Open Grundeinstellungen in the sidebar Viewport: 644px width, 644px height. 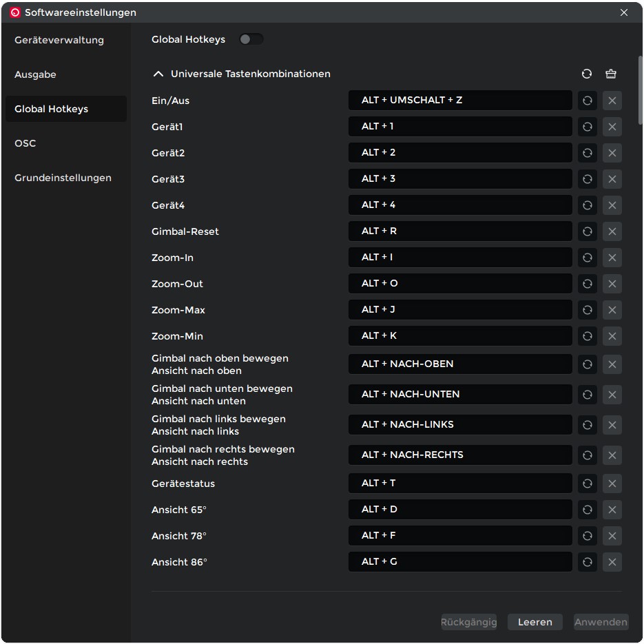tap(63, 178)
